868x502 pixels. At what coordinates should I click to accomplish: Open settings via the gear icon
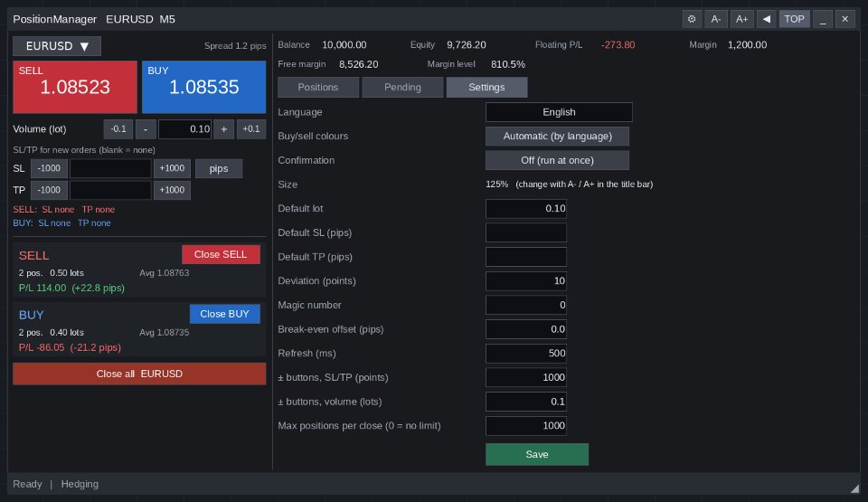tap(692, 19)
